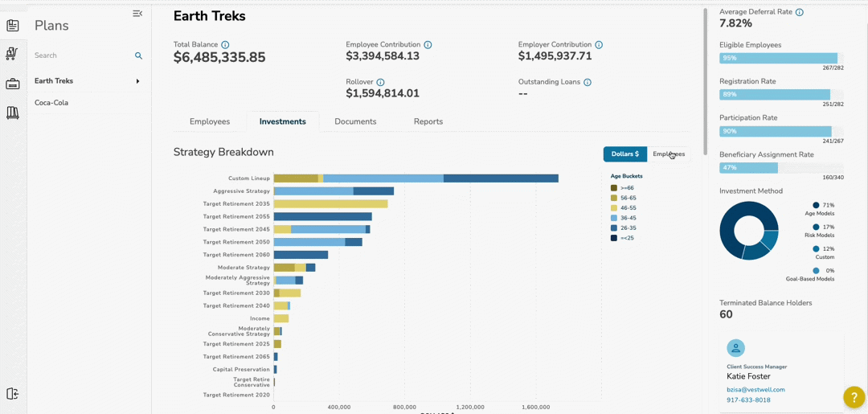The height and width of the screenshot is (414, 868).
Task: Click Beneficiary Assignment Rate 47% progress bar
Action: pyautogui.click(x=781, y=168)
